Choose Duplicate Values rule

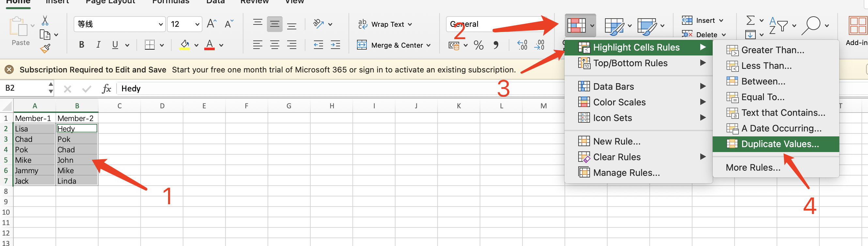[775, 144]
